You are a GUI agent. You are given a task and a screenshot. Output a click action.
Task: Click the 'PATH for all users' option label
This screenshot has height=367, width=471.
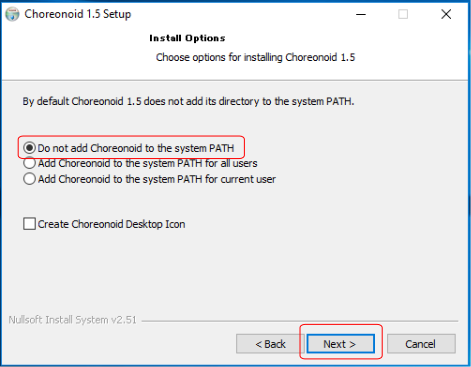[x=147, y=163]
